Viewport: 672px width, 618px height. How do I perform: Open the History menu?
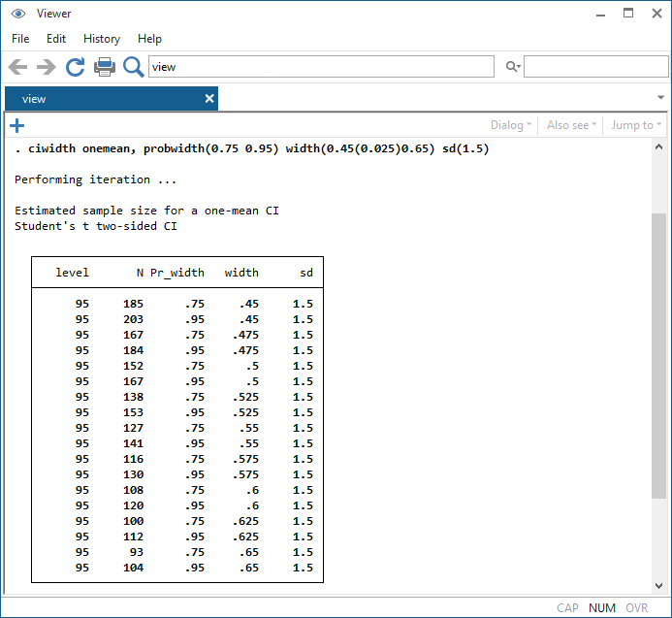[102, 39]
